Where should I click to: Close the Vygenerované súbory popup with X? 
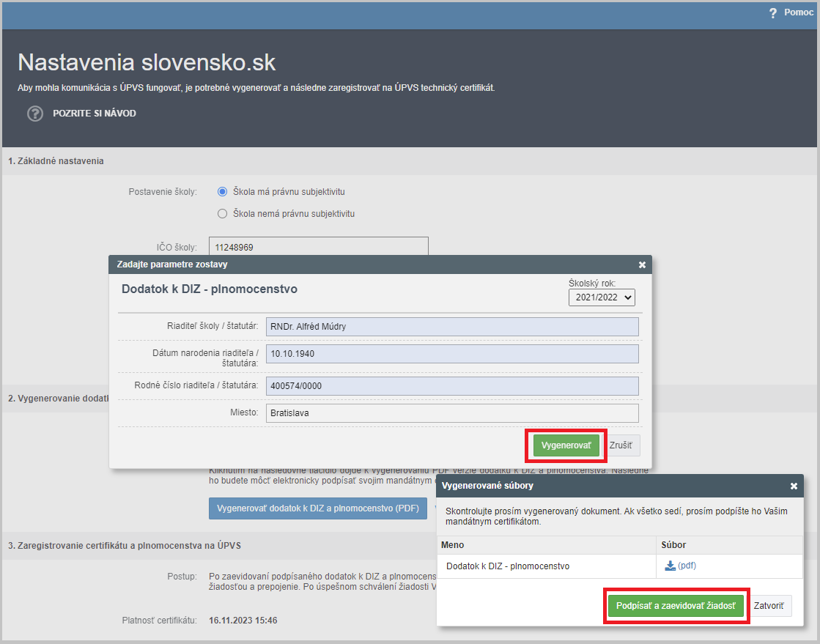tap(794, 486)
